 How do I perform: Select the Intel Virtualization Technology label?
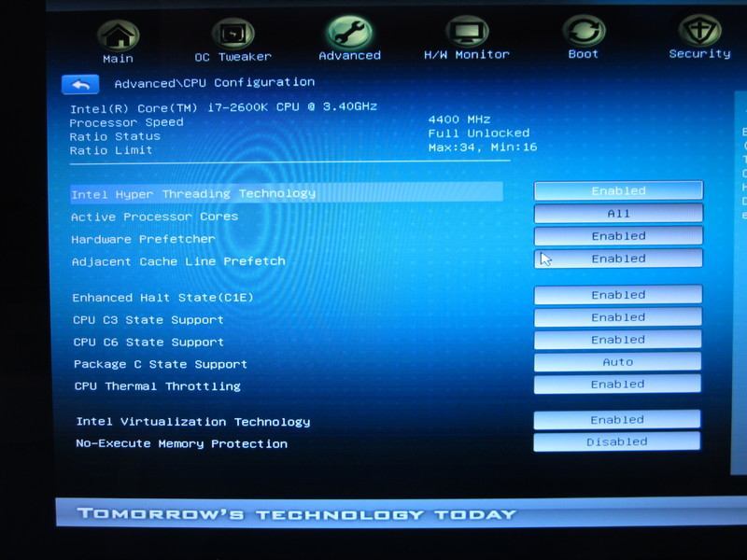(193, 422)
